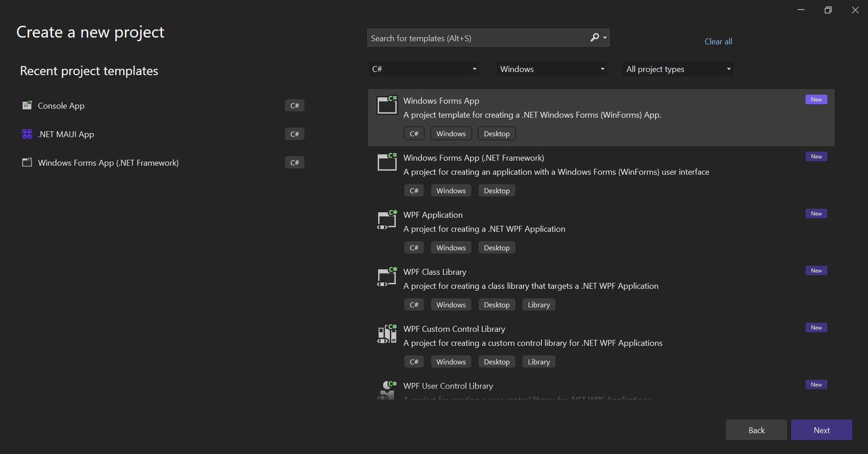Screen dimensions: 868x454
Task: Click C# tag beside recent Windows Forms App (.NET Framework)
Action: point(294,162)
